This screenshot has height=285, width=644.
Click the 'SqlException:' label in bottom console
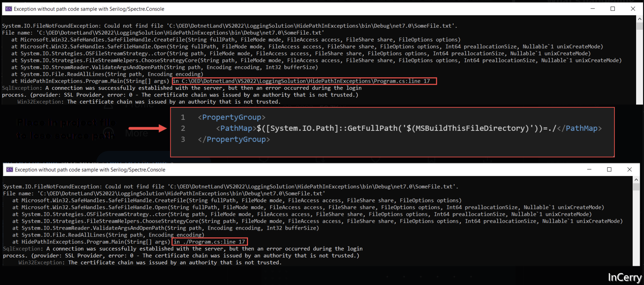23,249
